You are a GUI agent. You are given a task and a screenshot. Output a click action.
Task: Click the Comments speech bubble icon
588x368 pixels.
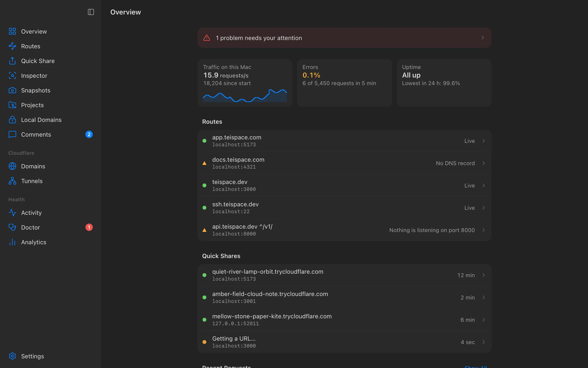pyautogui.click(x=12, y=134)
